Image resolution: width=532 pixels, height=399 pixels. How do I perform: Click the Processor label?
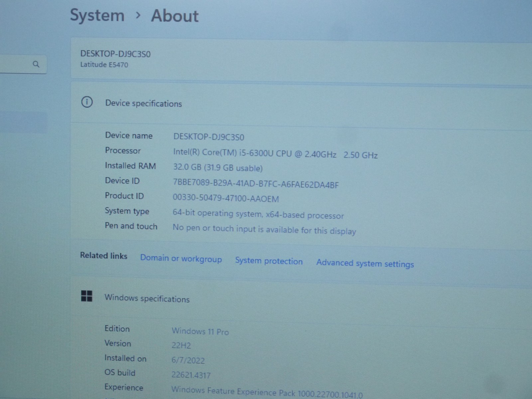pos(123,151)
